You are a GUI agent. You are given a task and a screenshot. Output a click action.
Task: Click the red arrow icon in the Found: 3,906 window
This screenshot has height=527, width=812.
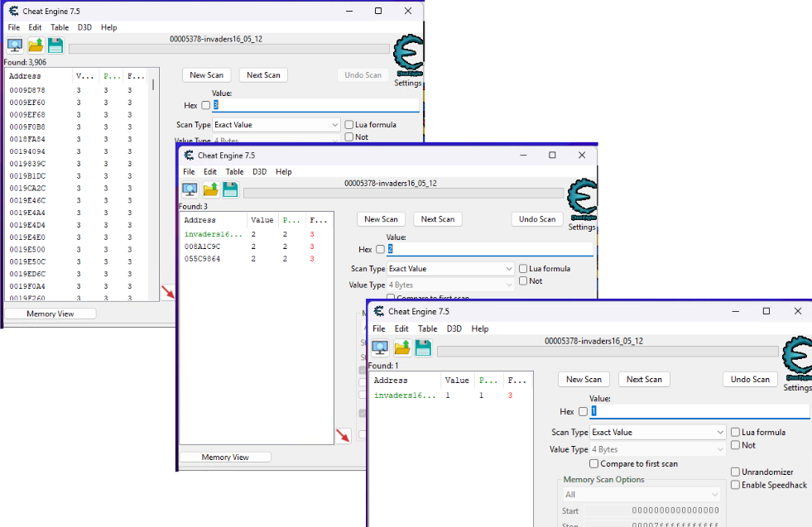point(168,292)
